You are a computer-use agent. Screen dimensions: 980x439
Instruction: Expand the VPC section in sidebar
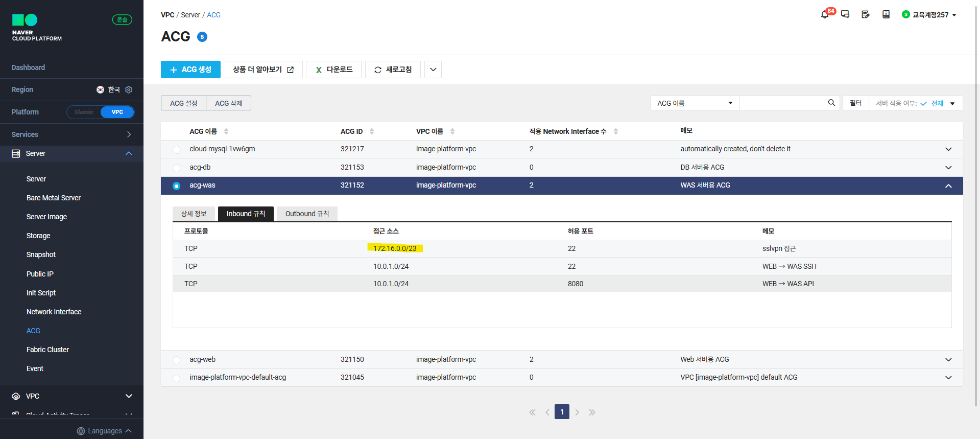coord(71,396)
